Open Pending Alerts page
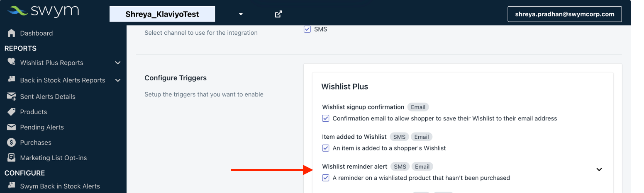Viewport: 644px width, 193px height. [42, 127]
